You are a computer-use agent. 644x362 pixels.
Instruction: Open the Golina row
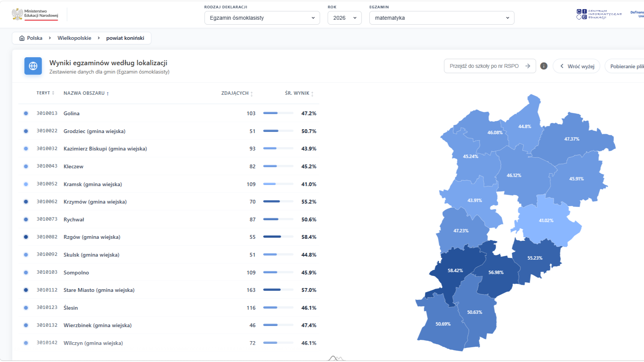click(169, 113)
